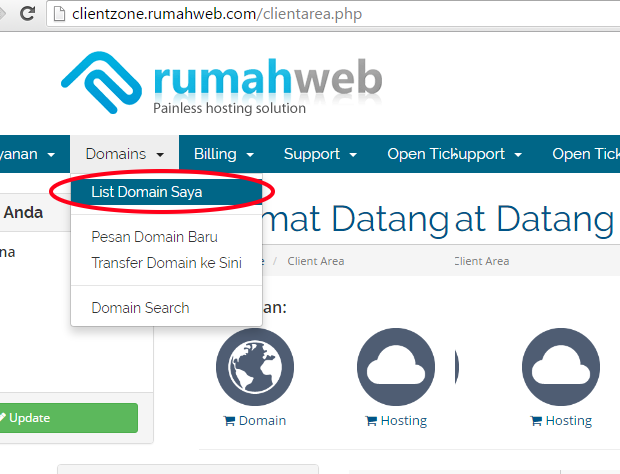Click the pencil icon on the Update button
The height and width of the screenshot is (474, 620).
(3, 417)
